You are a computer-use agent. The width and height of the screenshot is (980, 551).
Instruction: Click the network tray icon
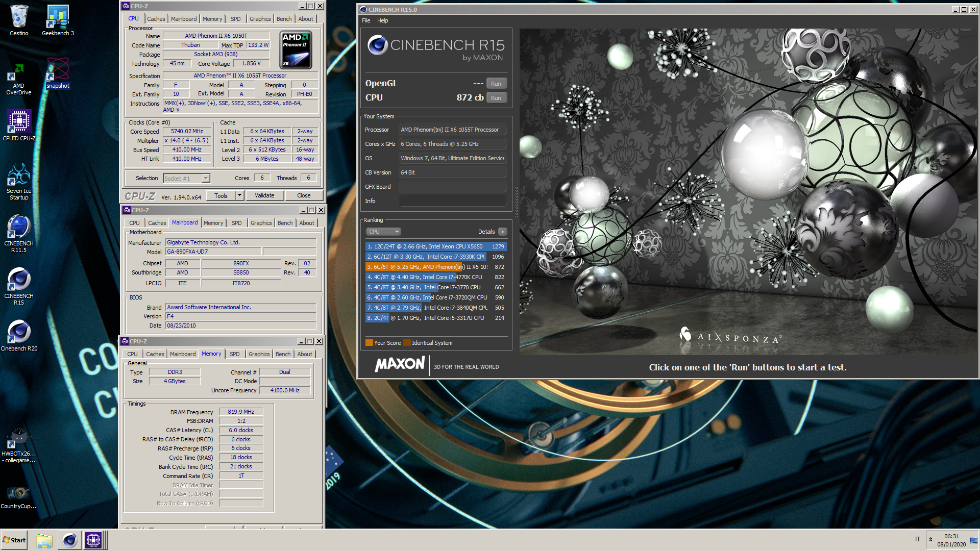[974, 540]
